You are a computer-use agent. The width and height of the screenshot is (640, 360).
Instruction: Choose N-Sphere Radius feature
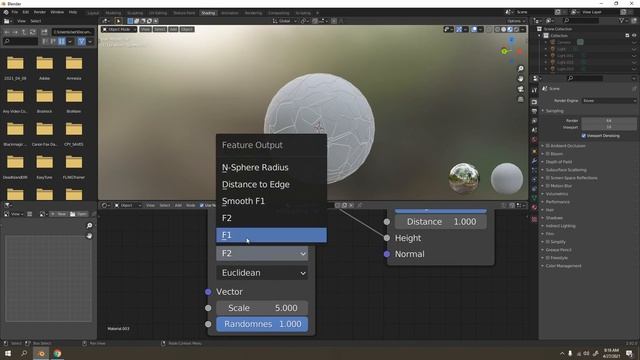click(x=271, y=167)
